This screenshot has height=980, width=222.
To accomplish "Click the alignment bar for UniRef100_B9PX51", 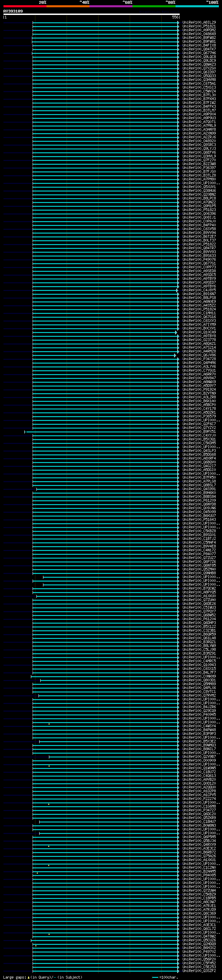I will 102,431.
